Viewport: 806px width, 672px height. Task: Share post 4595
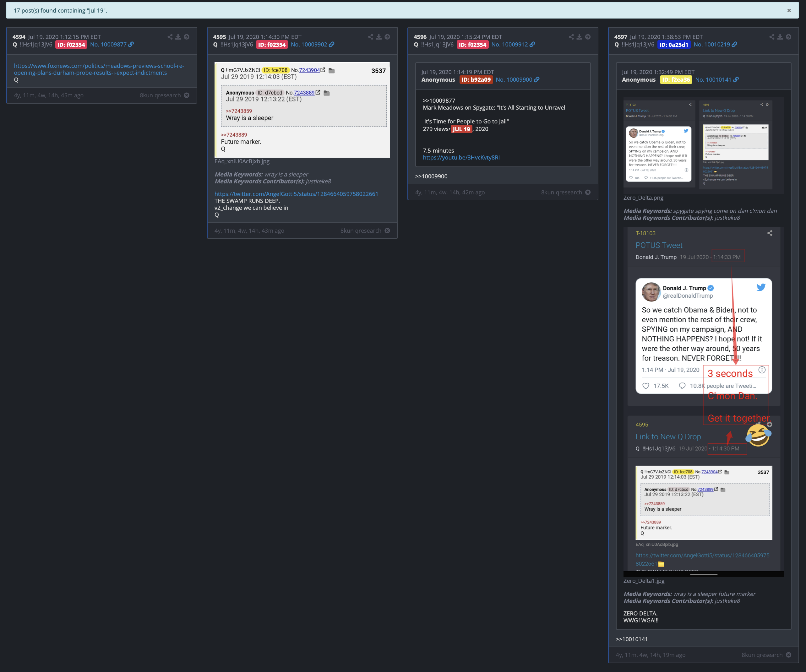370,37
